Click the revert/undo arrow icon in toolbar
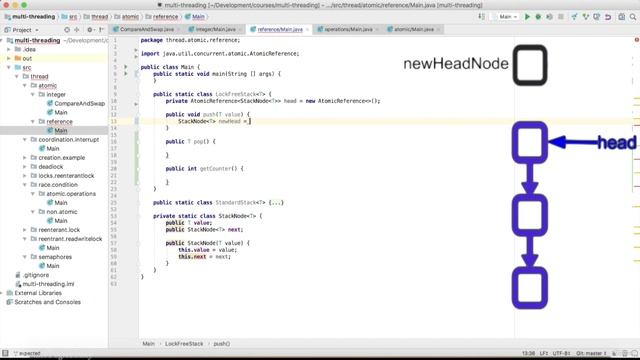Viewport: 640px width, 360px height. pyautogui.click(x=608, y=17)
